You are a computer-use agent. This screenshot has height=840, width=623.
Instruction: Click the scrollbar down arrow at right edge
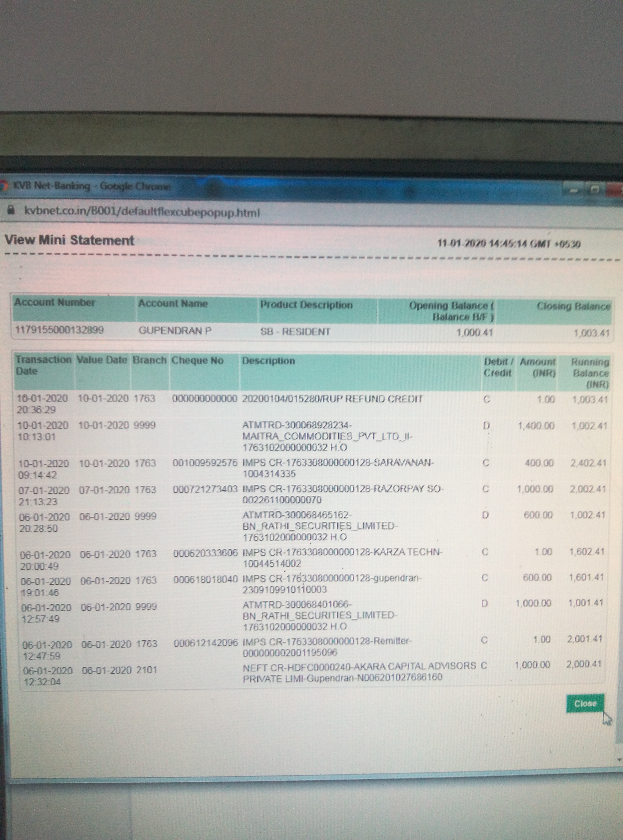coord(619,760)
